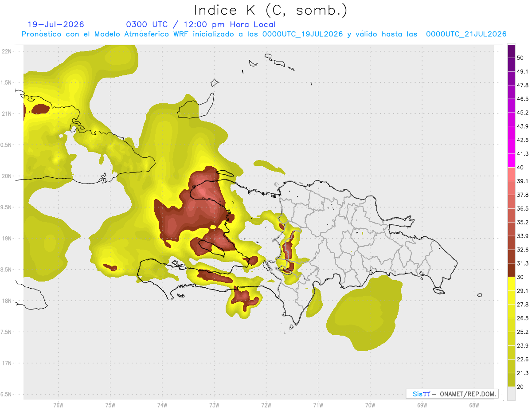Click the legend value '49.1'
This screenshot has height=411, width=532.
coord(523,71)
